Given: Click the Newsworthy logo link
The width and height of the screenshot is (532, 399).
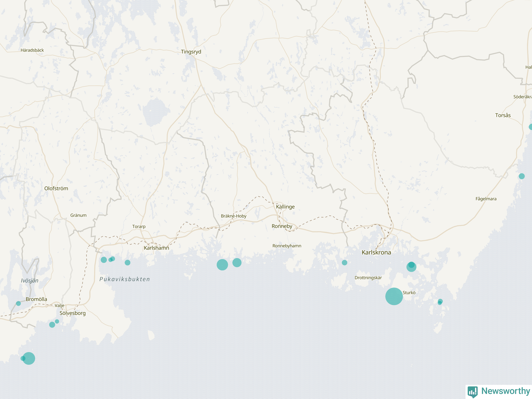Looking at the screenshot, I should coord(499,392).
